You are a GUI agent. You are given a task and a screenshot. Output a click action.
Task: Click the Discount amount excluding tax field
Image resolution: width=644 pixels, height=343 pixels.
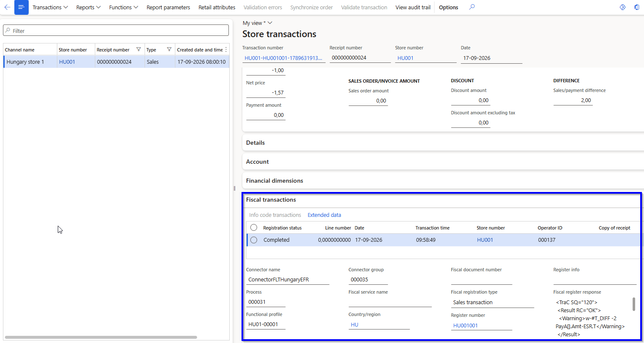pos(470,122)
